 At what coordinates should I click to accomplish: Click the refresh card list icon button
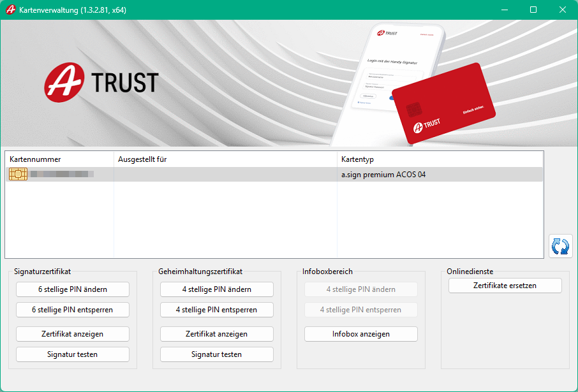(x=560, y=246)
